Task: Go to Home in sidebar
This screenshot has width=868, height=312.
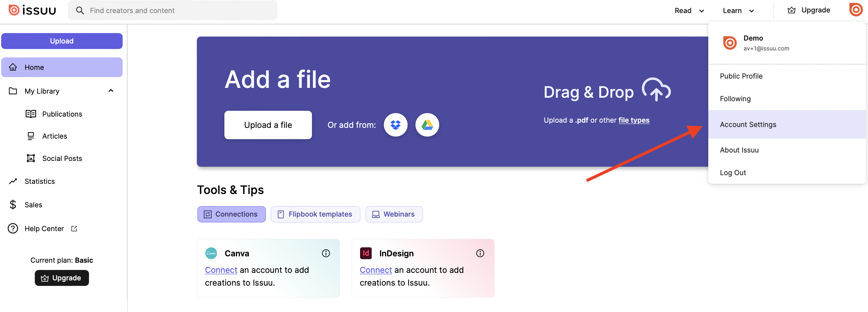Action: tap(62, 67)
